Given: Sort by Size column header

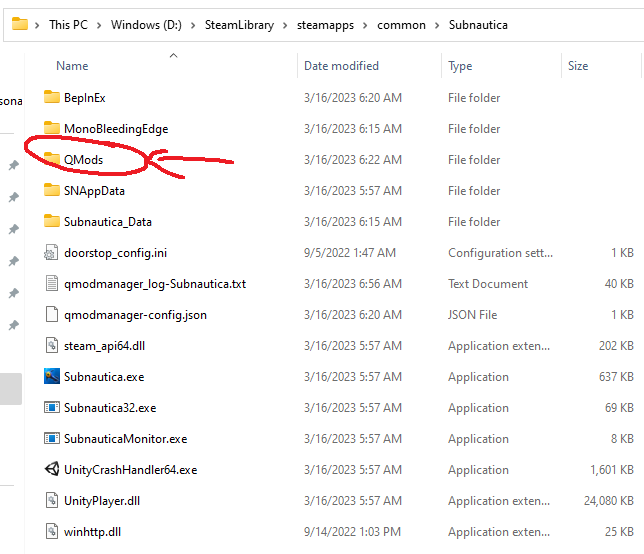Looking at the screenshot, I should click(x=578, y=66).
